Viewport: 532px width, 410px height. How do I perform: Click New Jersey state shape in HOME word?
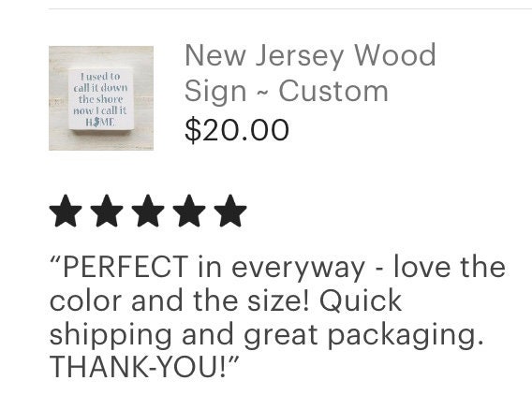tap(96, 122)
